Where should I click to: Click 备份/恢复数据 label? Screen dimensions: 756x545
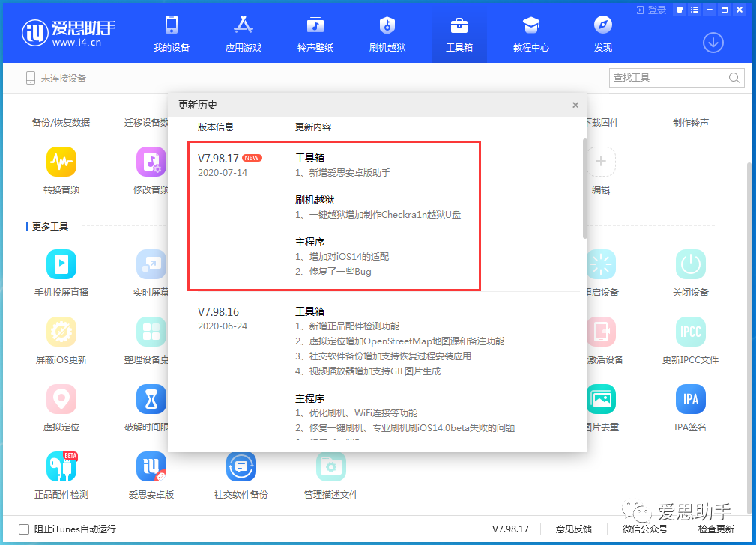pos(61,122)
